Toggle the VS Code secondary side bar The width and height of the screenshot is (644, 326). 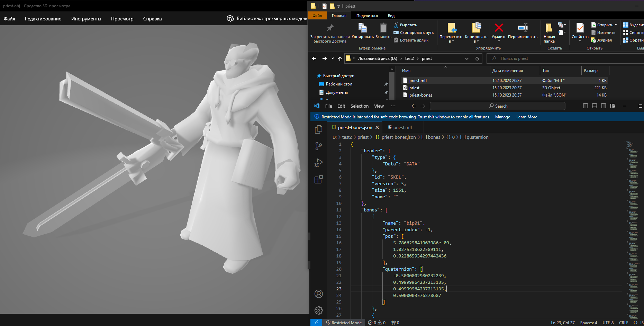tap(604, 106)
